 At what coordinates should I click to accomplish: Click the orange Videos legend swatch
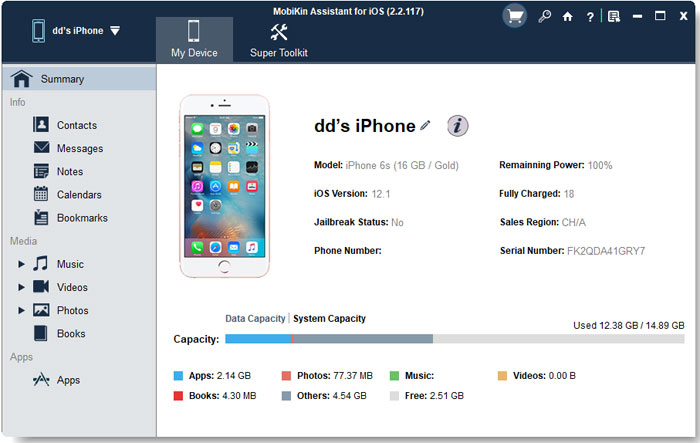click(x=502, y=376)
